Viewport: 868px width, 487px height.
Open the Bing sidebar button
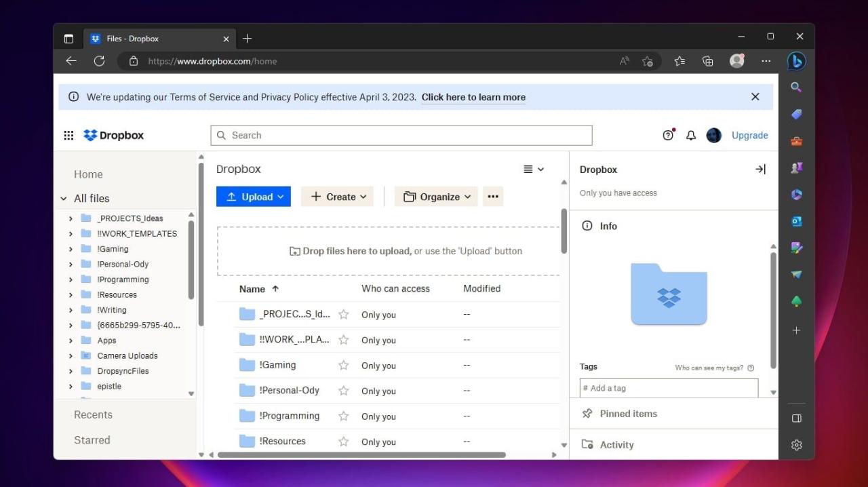pos(796,61)
